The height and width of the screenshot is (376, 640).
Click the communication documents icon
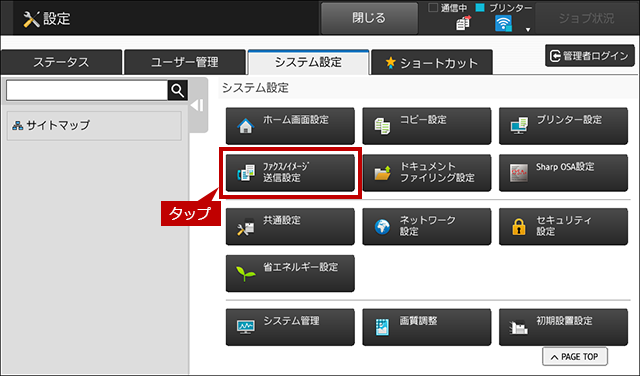463,23
